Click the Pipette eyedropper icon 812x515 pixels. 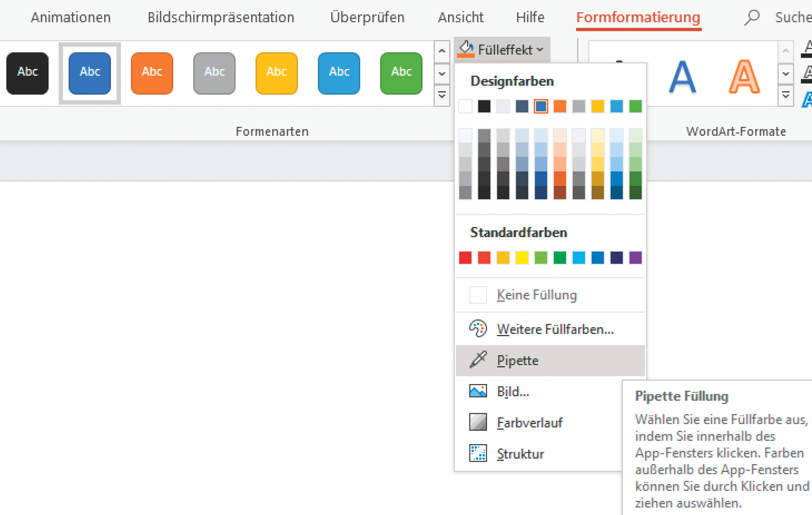tap(478, 360)
